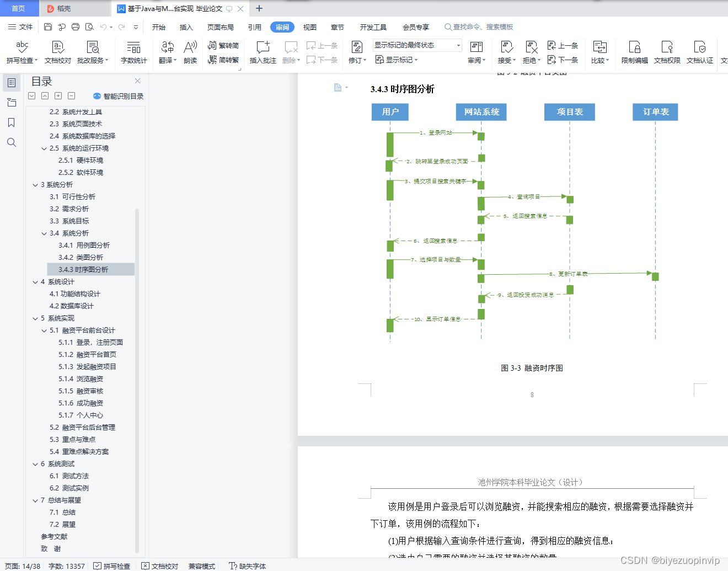This screenshot has width=728, height=571.
Task: Open the outline icon in left sidebar
Action: (x=12, y=83)
